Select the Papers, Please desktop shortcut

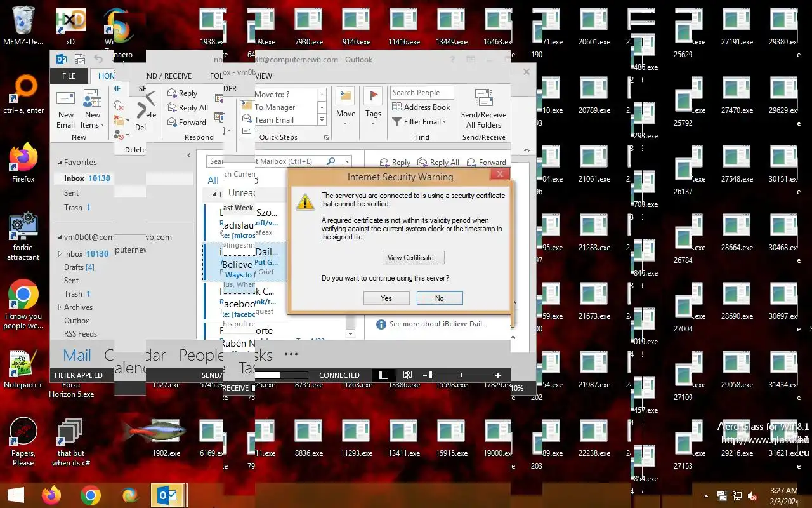pos(23,442)
